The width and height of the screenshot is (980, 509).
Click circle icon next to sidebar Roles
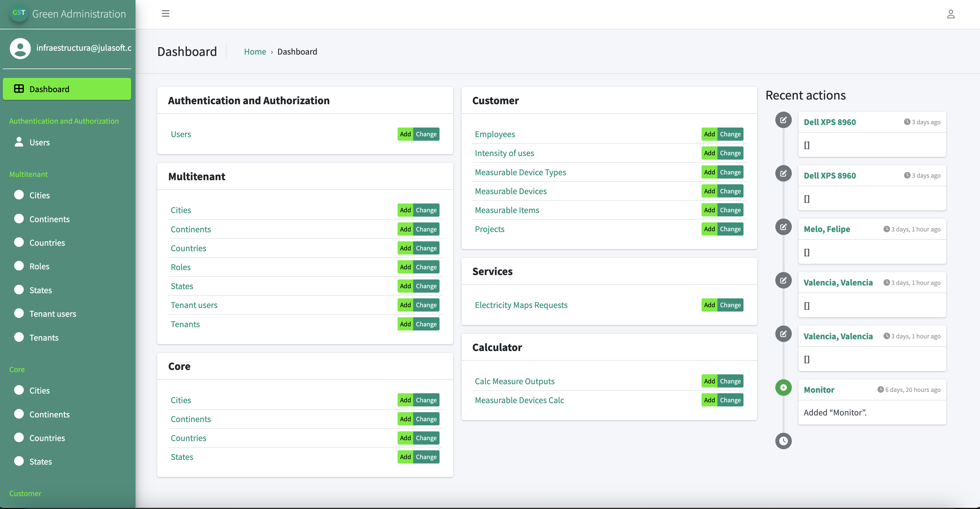(19, 266)
